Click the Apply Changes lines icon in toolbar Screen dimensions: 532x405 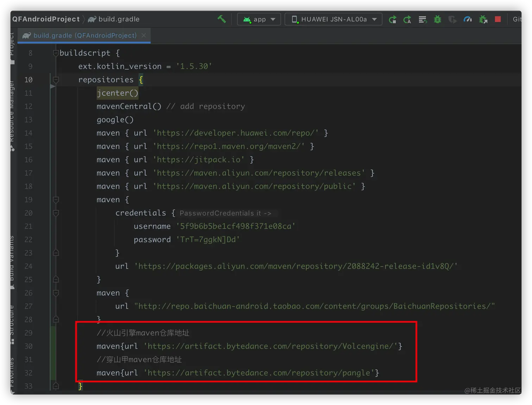(x=423, y=19)
